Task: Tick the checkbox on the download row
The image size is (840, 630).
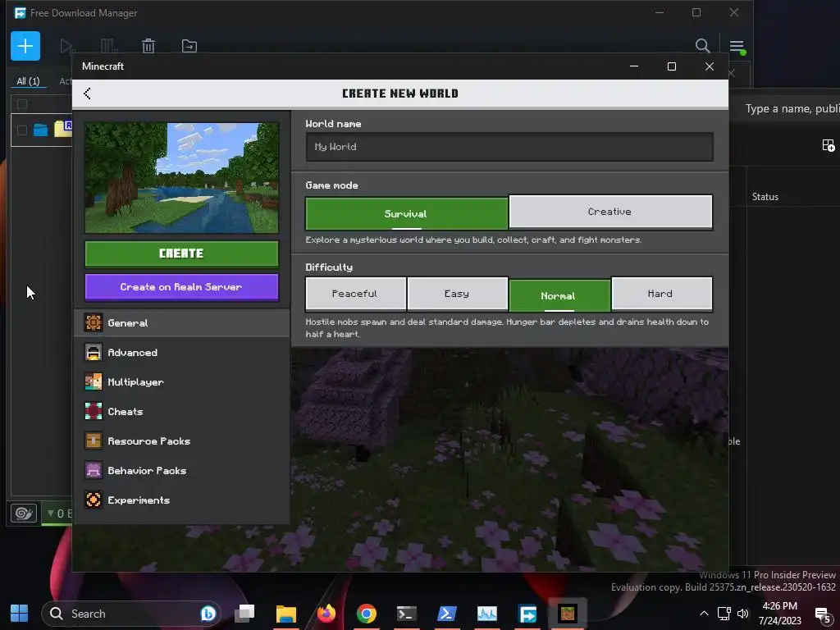Action: pyautogui.click(x=22, y=130)
